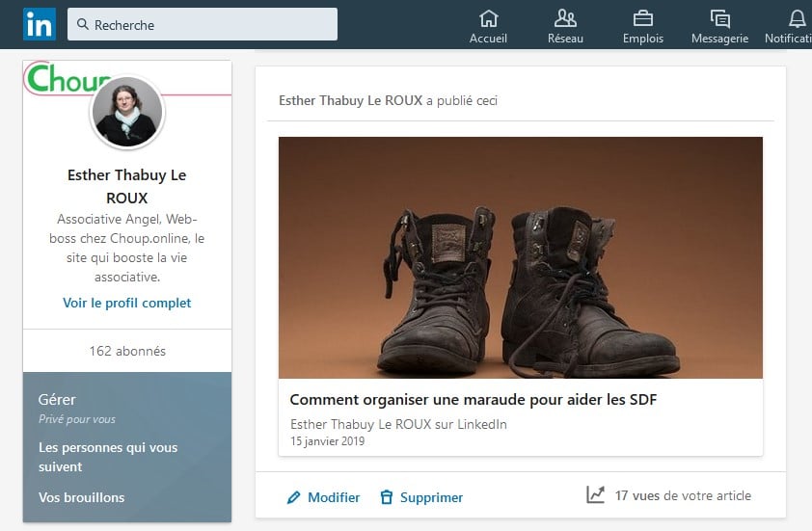Click the search magnifier icon
Screen dimensions: 812x531
(82, 24)
